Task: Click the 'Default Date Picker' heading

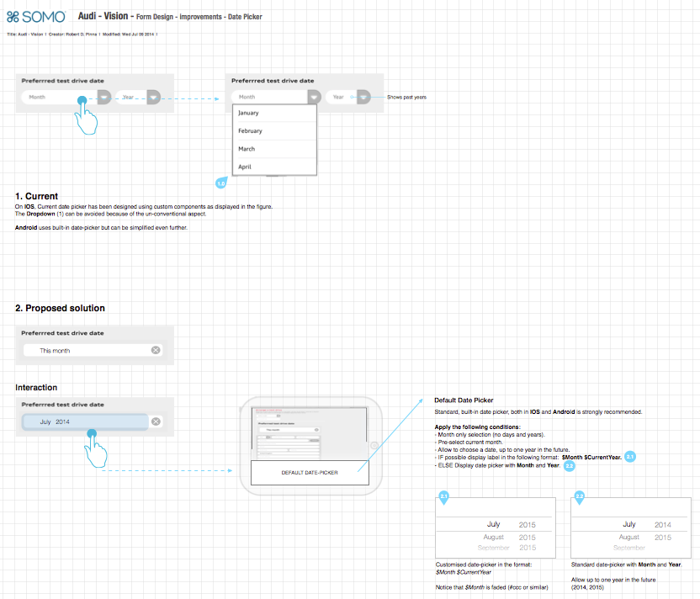Action: click(x=464, y=400)
